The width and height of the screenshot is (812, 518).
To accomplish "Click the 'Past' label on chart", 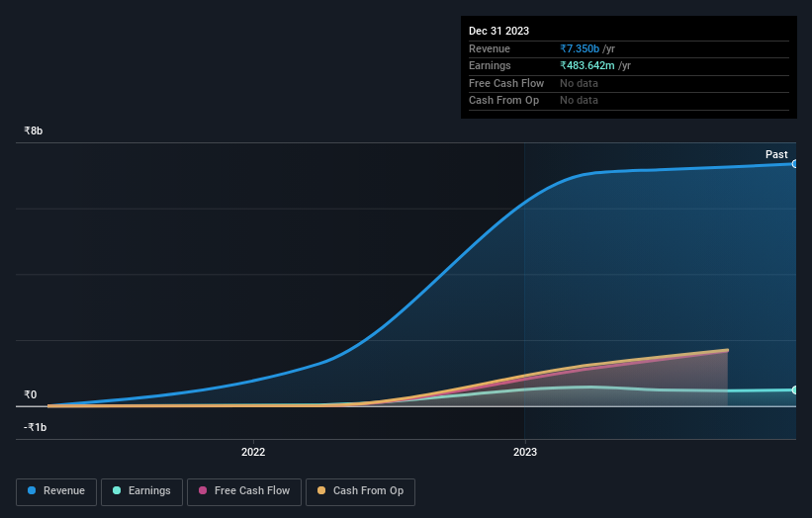I will 776,155.
